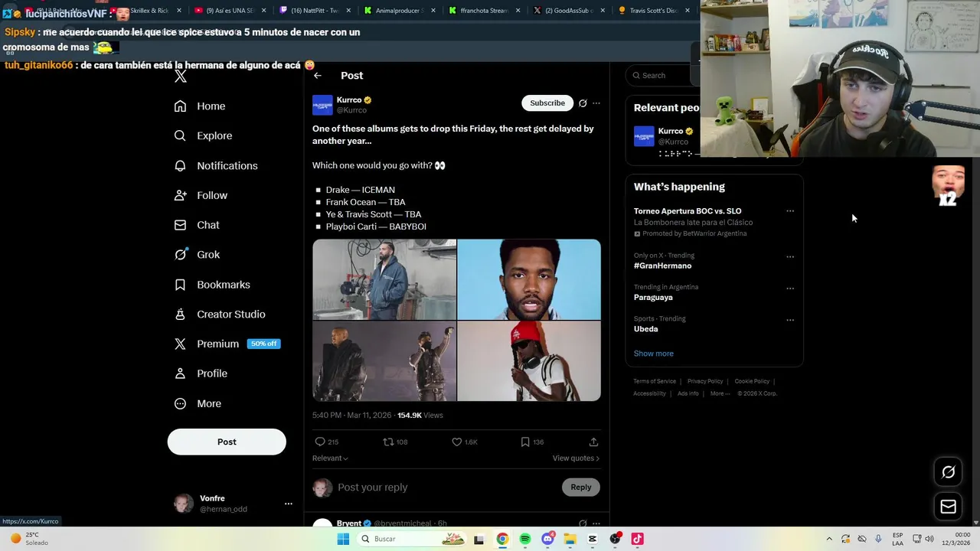Click the taskbar Buscar search box
Viewport: 980px width, 551px height.
tap(411, 539)
